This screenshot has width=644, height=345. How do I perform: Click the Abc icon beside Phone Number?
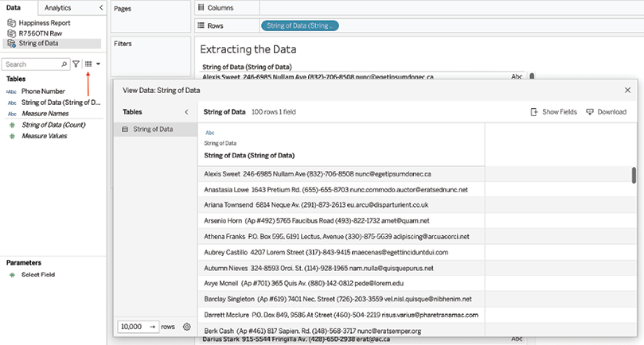[11, 91]
